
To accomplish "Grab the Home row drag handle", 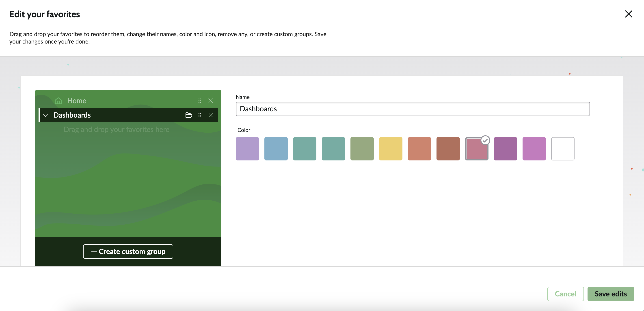I will point(200,101).
